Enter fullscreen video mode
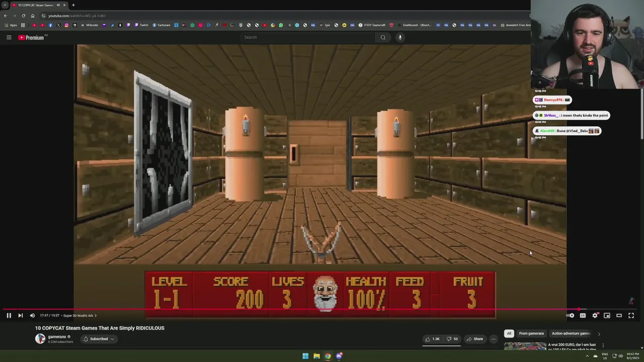 click(x=631, y=315)
